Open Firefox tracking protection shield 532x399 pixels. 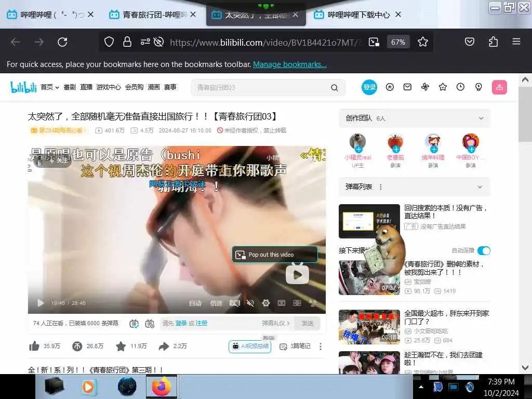coord(109,42)
